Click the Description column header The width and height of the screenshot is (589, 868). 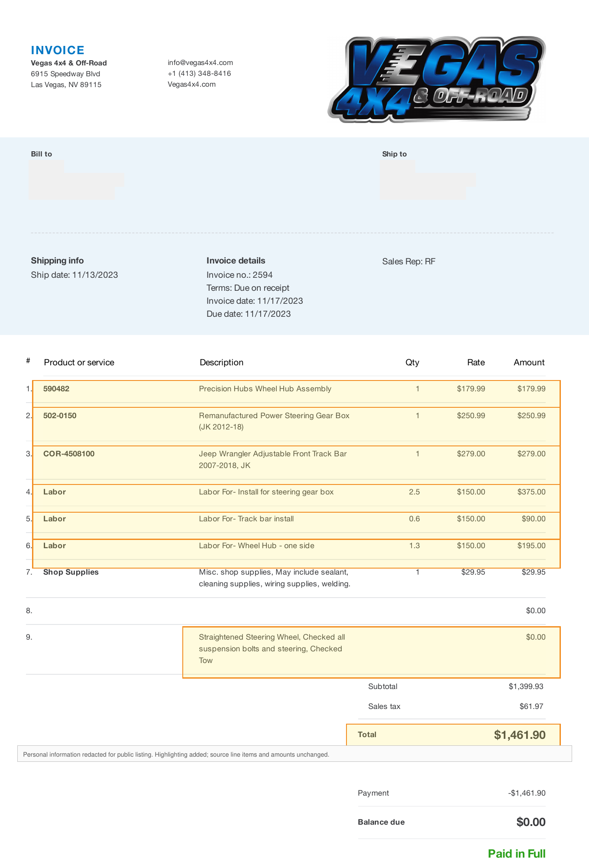coord(221,362)
